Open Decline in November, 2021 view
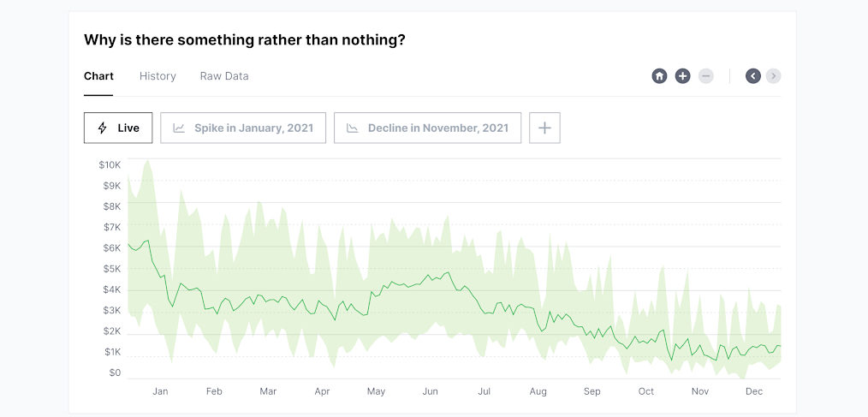The height and width of the screenshot is (417, 868). click(x=427, y=128)
